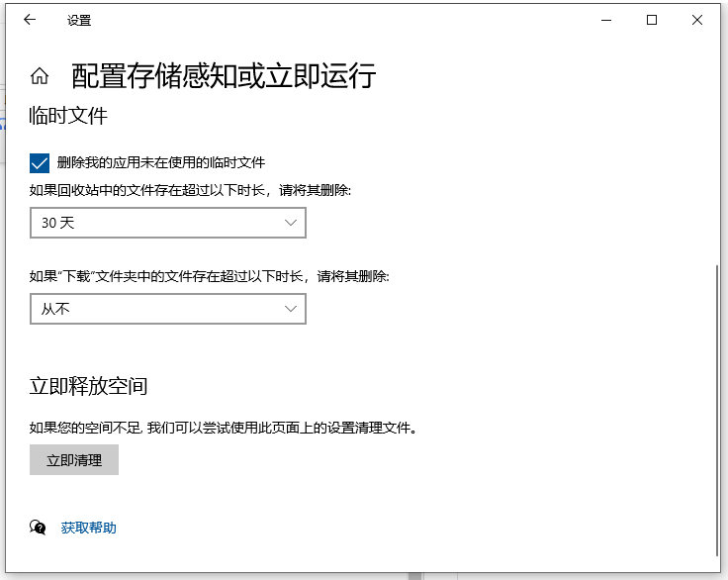Viewport: 728px width, 580px height.
Task: Click chevron arrow on the 30 天 combo box
Action: pyautogui.click(x=291, y=223)
